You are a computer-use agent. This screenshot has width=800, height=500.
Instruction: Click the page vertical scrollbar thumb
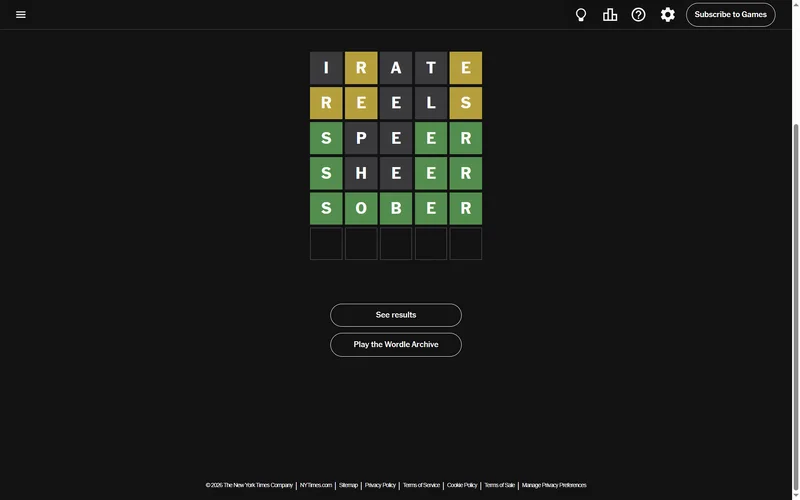coord(796,309)
